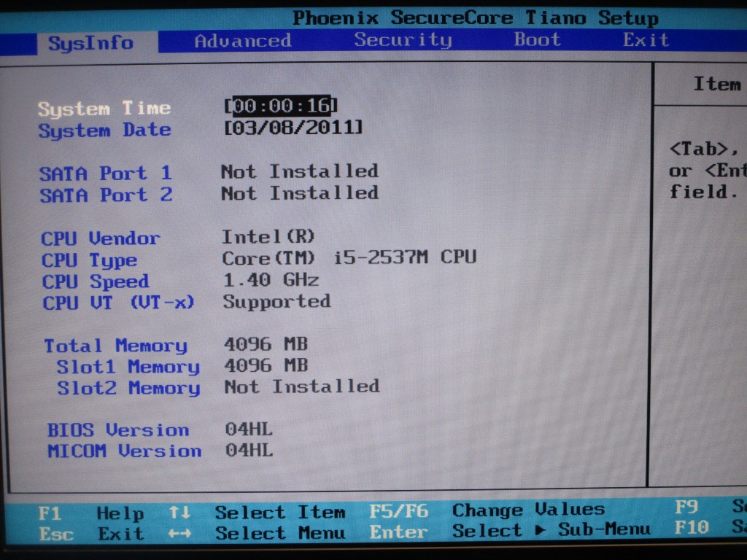Click the Phoenix SecureCore Tiano Setup title
This screenshot has width=747, height=560.
[476, 18]
